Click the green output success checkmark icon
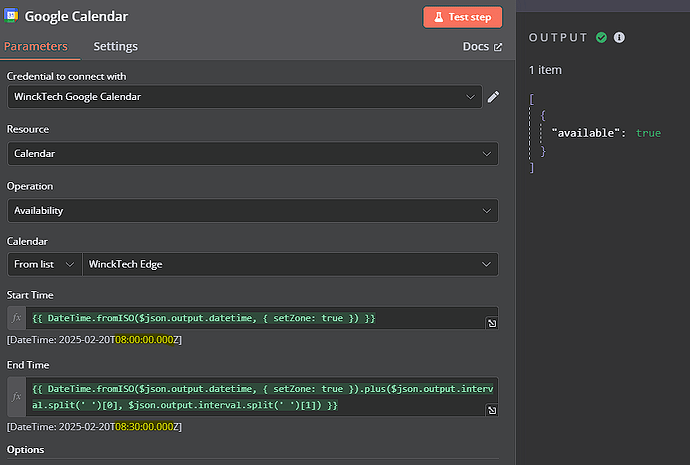The width and height of the screenshot is (690, 465). tap(601, 38)
